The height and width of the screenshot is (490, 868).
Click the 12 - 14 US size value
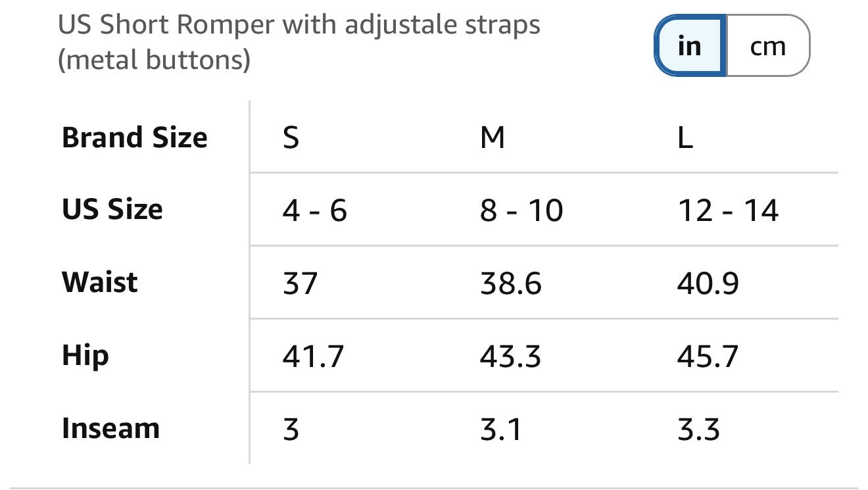[x=728, y=210]
